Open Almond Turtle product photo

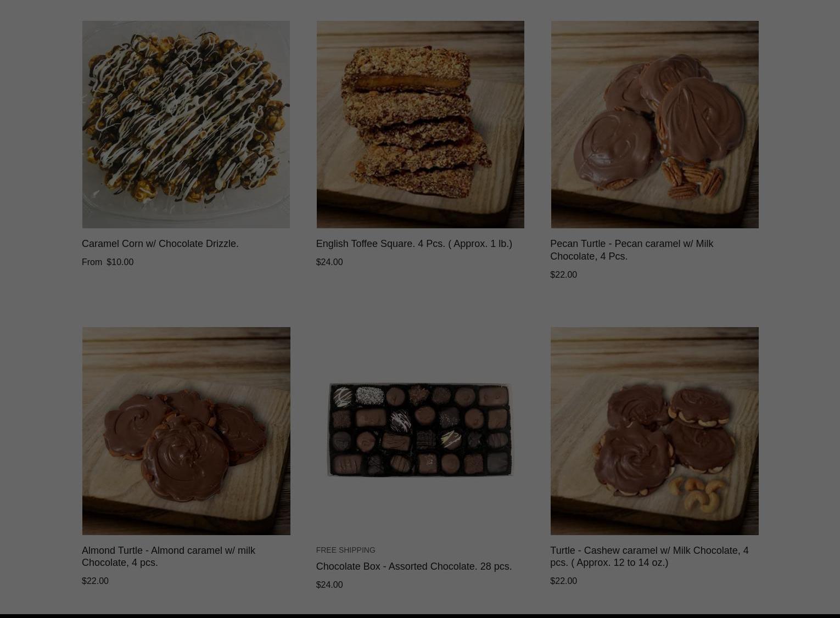tap(186, 431)
